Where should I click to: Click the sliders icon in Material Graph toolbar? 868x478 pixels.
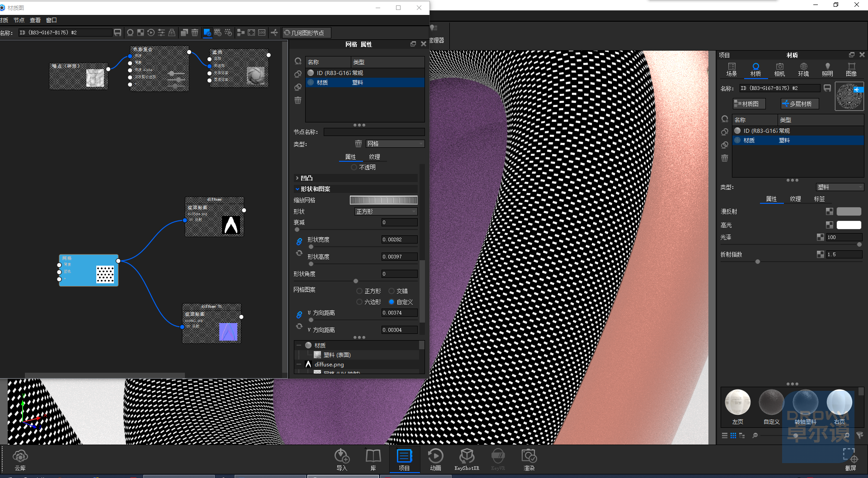point(161,33)
